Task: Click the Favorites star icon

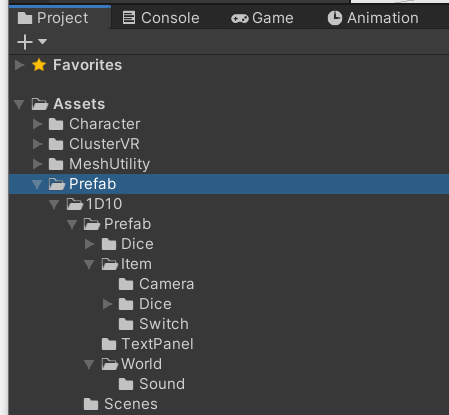Action: pos(39,65)
